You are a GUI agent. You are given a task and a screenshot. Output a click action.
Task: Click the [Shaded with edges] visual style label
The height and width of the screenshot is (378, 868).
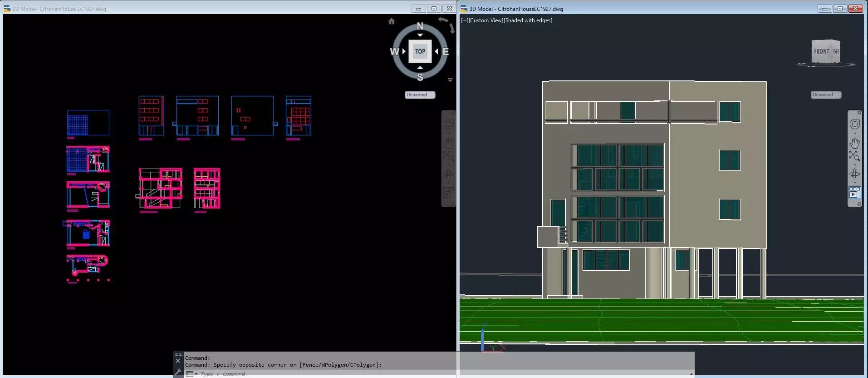(x=527, y=20)
